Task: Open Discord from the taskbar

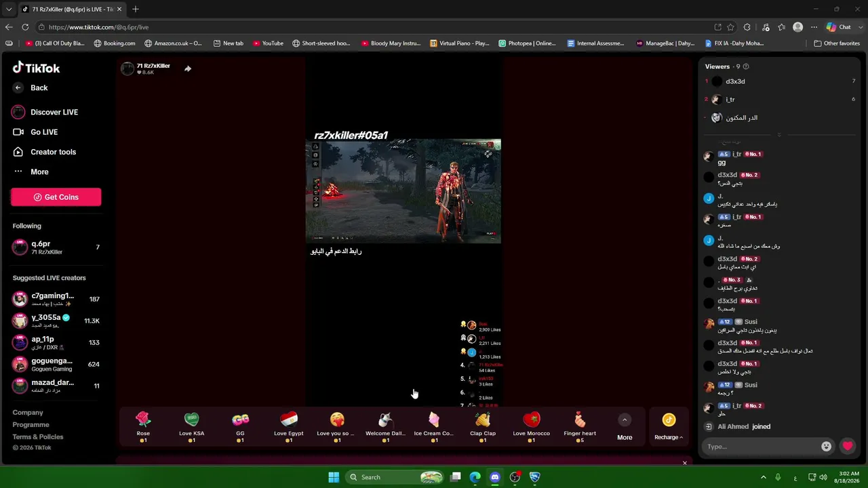Action: coord(495,477)
